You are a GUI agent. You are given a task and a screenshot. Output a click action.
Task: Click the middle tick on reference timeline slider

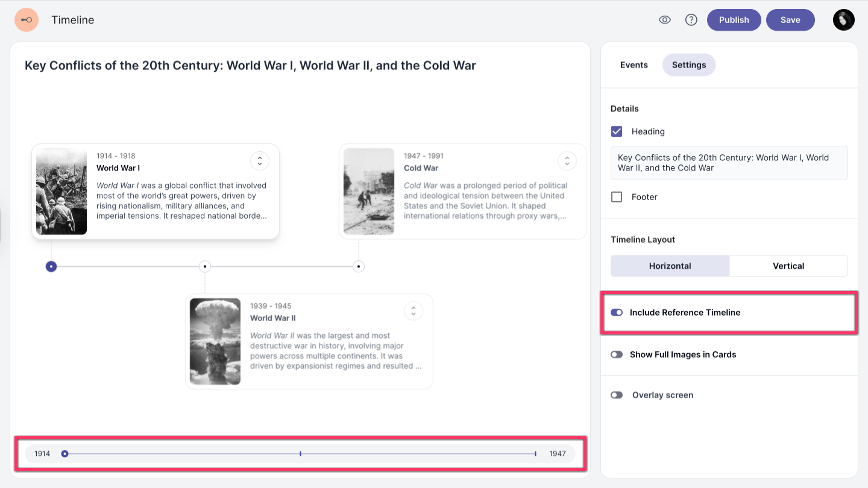point(300,454)
